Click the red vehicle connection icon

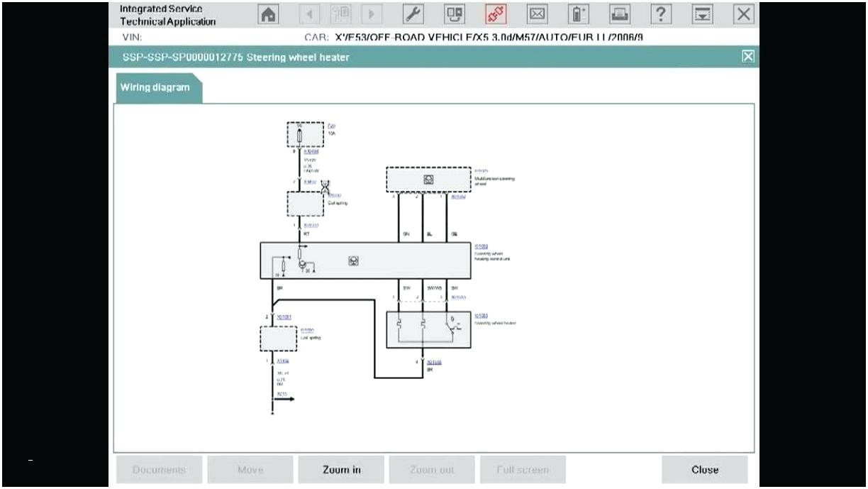click(496, 13)
